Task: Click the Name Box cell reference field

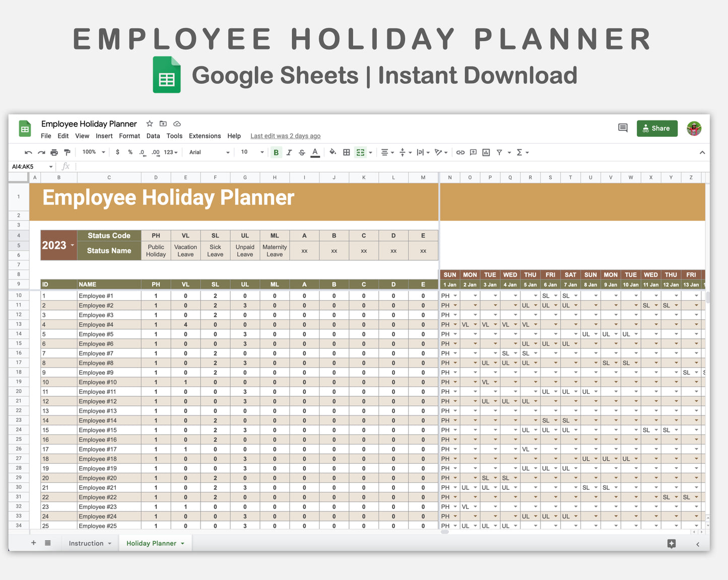Action: coord(29,166)
